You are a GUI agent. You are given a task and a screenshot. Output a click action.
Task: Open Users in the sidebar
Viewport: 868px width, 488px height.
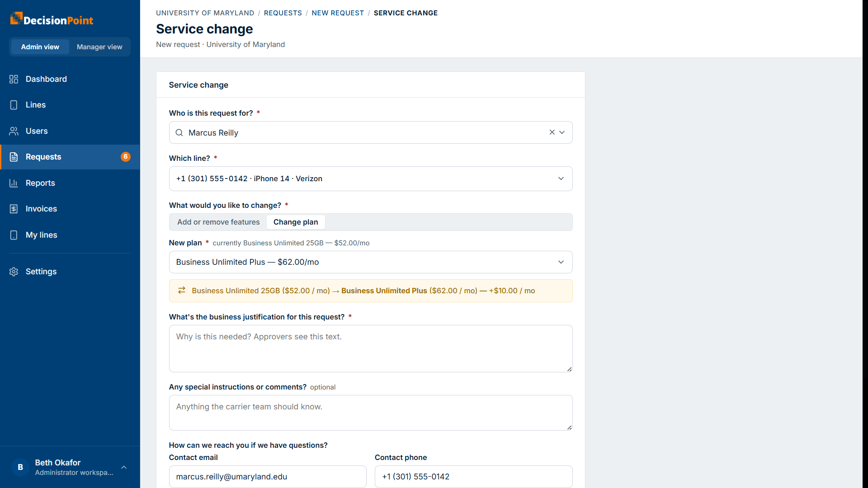[70, 131]
